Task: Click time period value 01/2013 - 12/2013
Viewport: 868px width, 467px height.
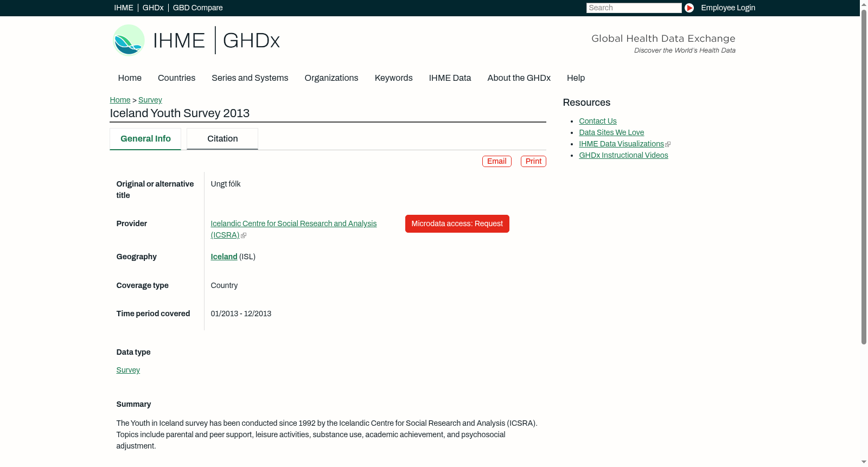Action: click(241, 314)
